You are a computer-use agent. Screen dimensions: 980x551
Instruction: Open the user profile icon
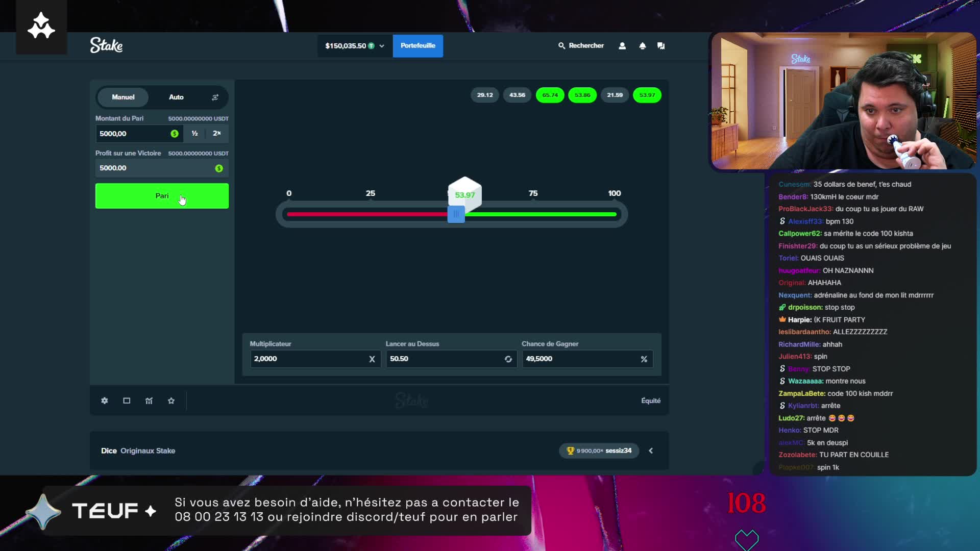[x=622, y=46]
